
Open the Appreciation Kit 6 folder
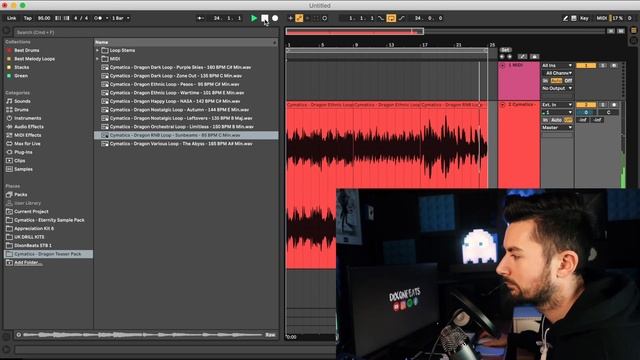pos(34,229)
